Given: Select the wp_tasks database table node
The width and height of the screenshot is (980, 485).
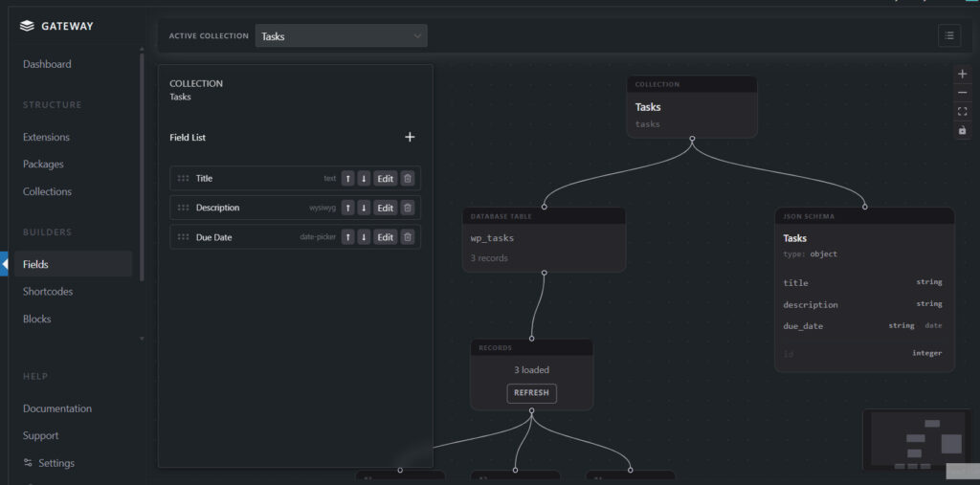Looking at the screenshot, I should 544,240.
